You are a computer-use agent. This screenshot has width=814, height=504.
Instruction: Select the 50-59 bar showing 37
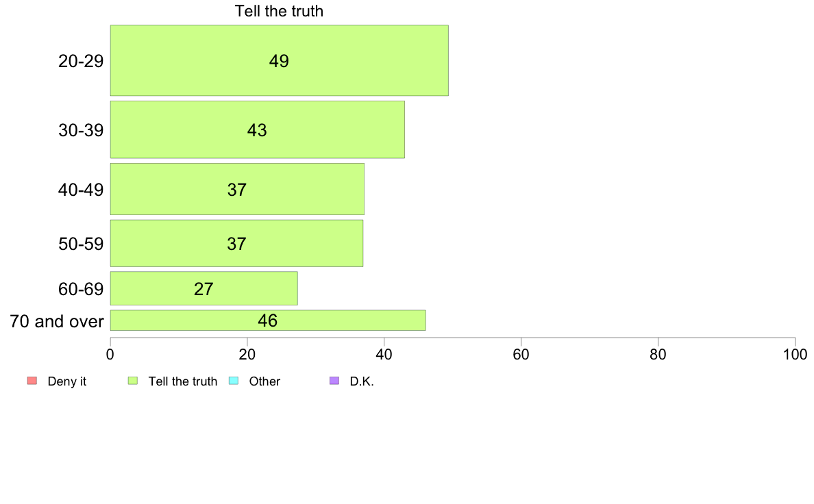[x=236, y=243]
